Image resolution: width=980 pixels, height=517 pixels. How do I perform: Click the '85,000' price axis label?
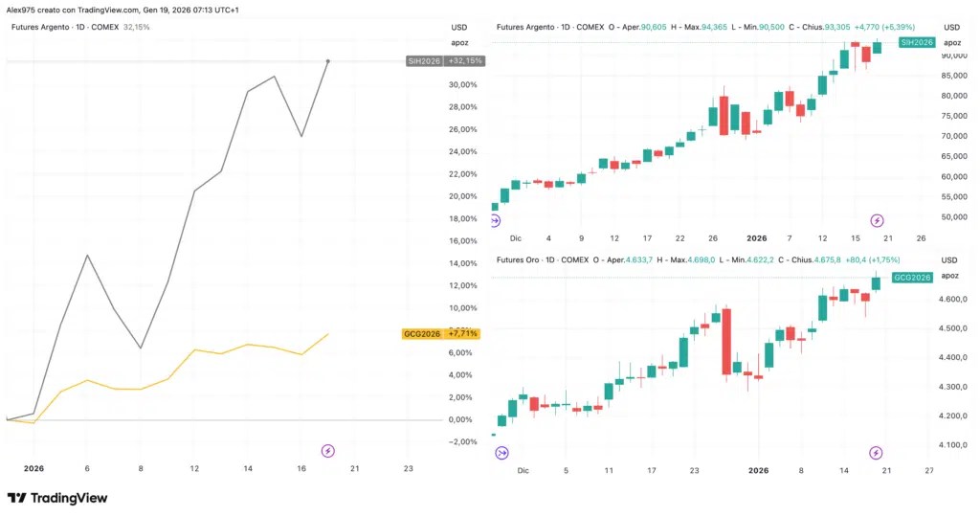pos(954,77)
